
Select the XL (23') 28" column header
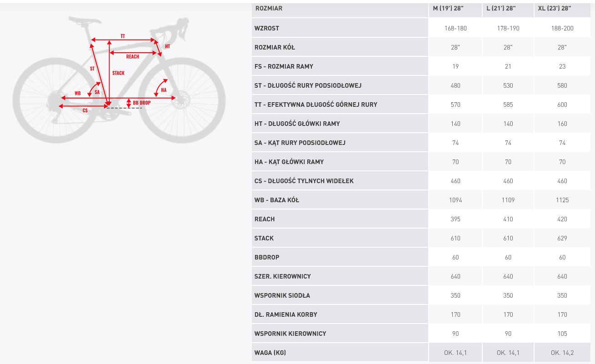(x=561, y=8)
